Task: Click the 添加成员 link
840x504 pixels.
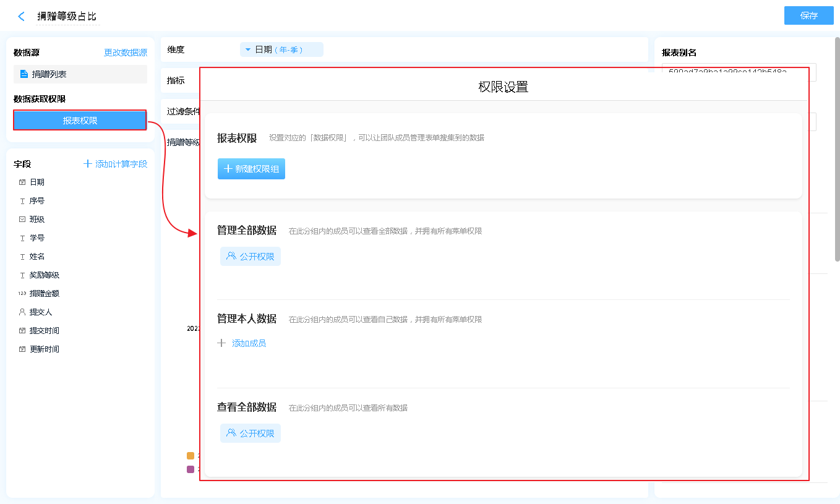Action: coord(249,343)
